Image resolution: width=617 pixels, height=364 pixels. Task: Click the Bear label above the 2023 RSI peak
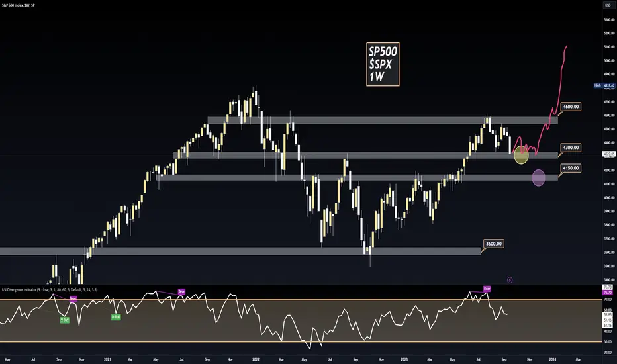click(x=487, y=289)
